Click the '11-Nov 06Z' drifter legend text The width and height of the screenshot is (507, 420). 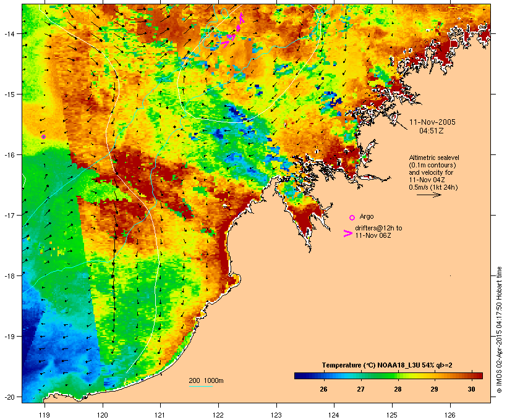pos(373,235)
